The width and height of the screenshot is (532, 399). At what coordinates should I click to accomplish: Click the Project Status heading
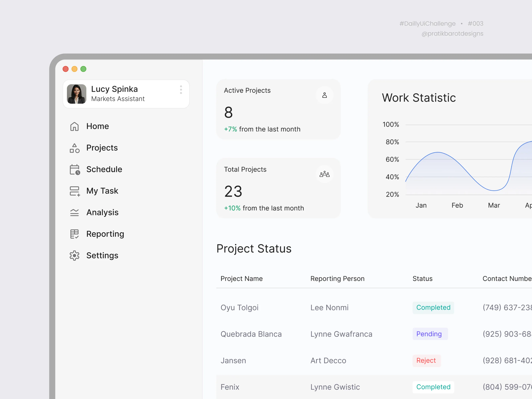[254, 249]
